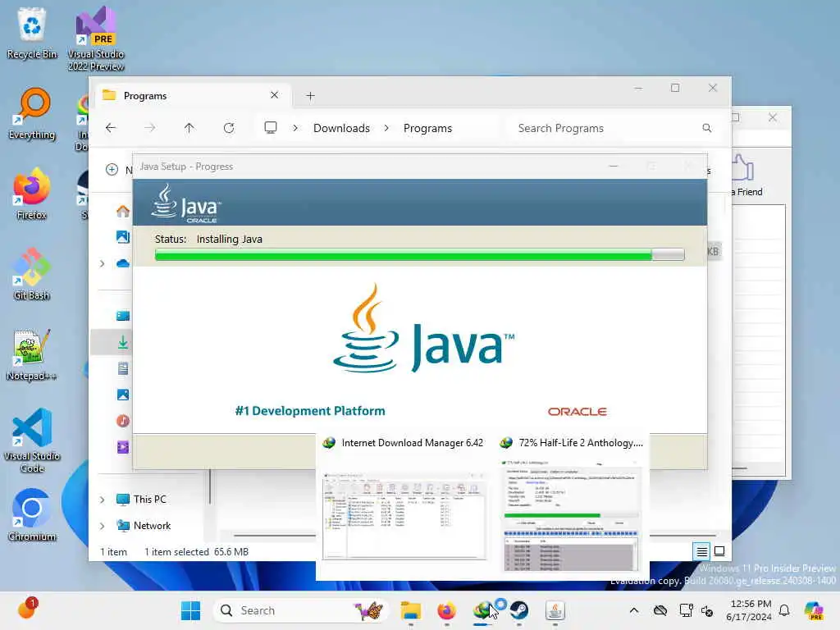This screenshot has height=630, width=840.
Task: Open dropdown chevron before Downloads breadcrumb
Action: pyautogui.click(x=295, y=128)
